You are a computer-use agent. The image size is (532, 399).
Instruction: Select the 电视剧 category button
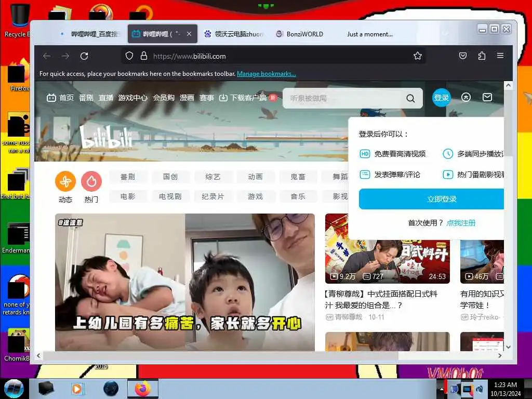170,196
